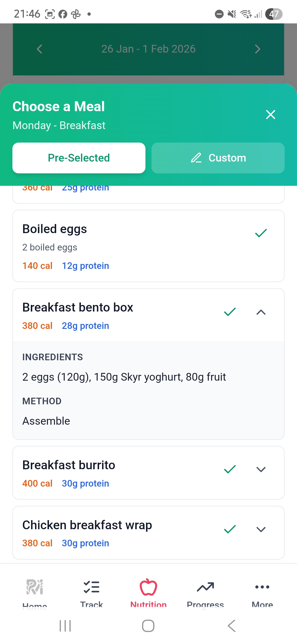Switch to the Custom tab
Screen dimensions: 297x644
(218, 158)
